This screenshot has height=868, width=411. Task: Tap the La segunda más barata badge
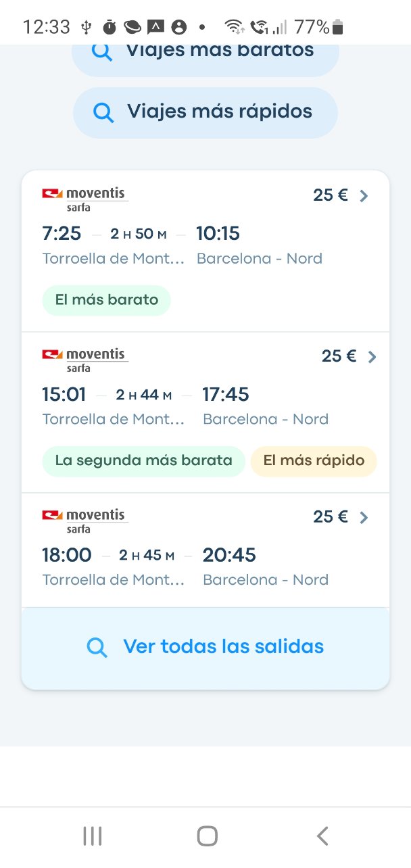(x=143, y=461)
